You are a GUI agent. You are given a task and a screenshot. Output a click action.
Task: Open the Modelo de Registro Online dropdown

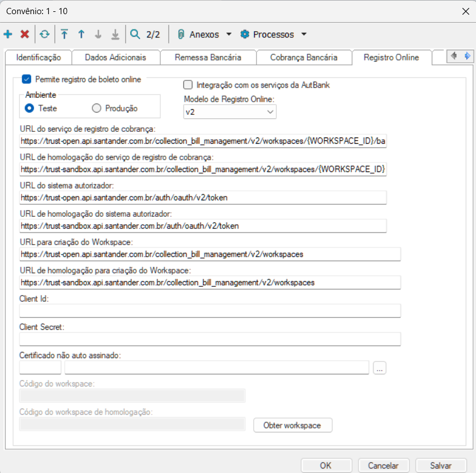point(230,112)
